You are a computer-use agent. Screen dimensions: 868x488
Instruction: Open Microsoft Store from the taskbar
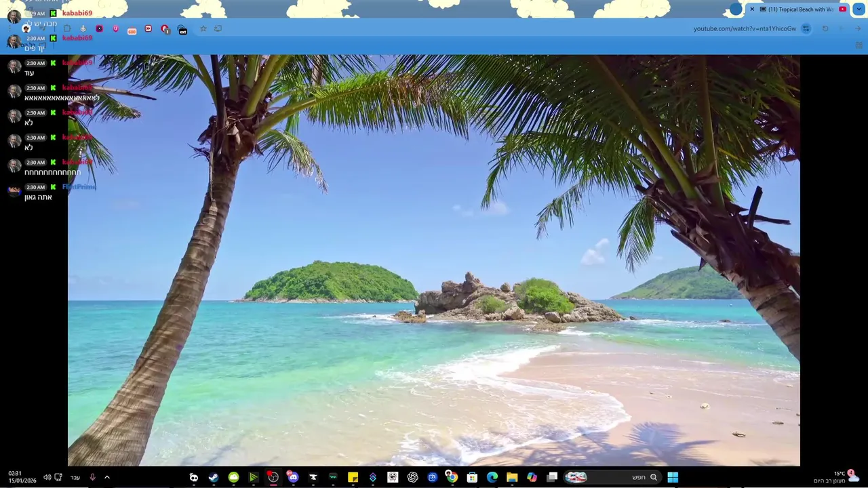point(472,477)
